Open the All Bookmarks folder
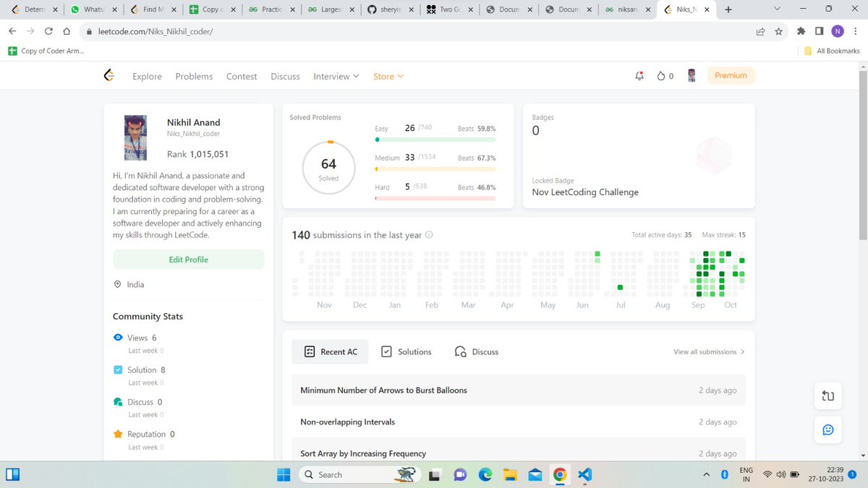Screen dimensions: 868x488 point(832,51)
